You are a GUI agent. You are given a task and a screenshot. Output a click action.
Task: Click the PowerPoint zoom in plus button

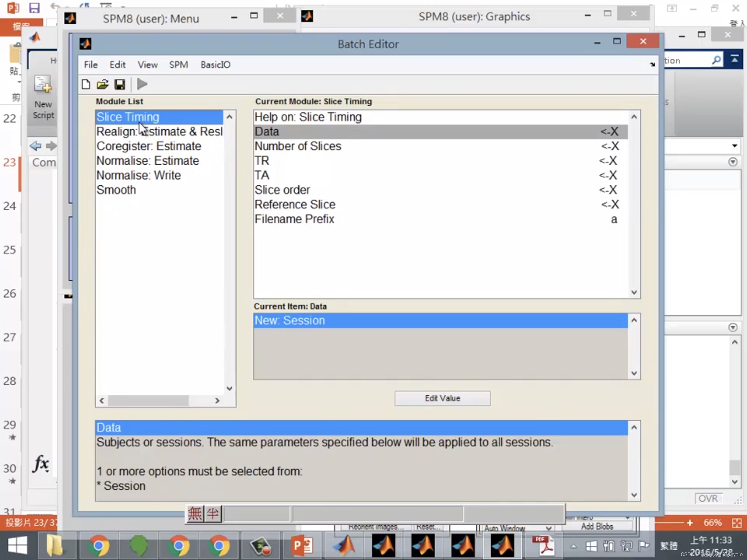pyautogui.click(x=690, y=523)
